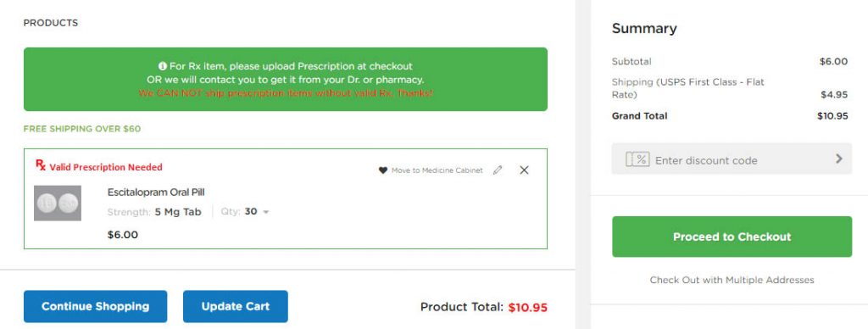
Task: Click Move to Medicine Cabinet link
Action: (x=437, y=170)
